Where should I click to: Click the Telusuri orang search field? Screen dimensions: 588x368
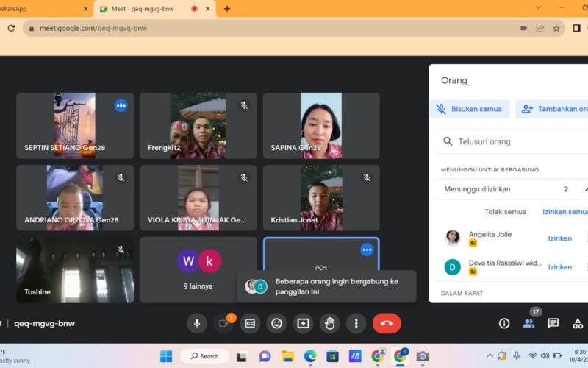click(514, 141)
